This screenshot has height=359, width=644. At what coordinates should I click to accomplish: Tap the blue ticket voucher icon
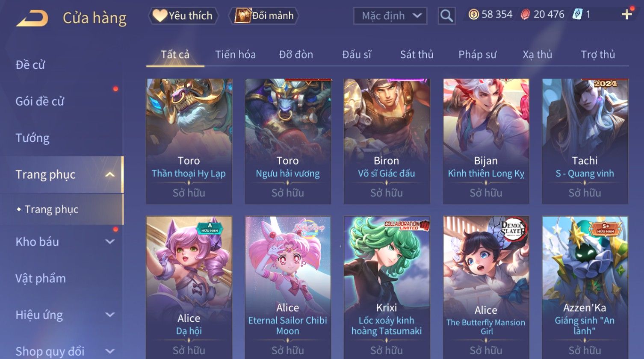577,15
